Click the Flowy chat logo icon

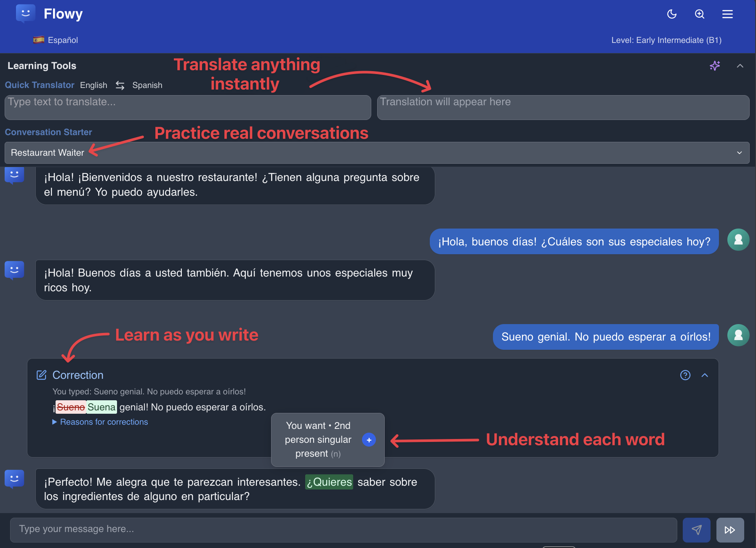(x=25, y=13)
